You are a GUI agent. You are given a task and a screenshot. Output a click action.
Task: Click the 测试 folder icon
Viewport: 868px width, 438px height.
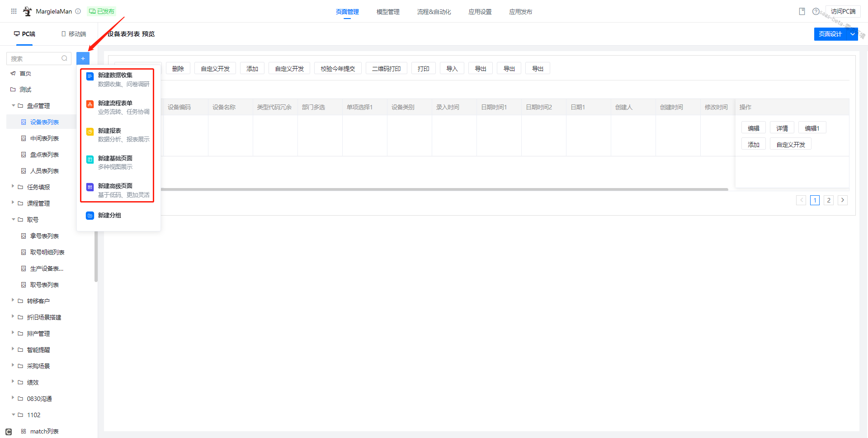pos(13,89)
